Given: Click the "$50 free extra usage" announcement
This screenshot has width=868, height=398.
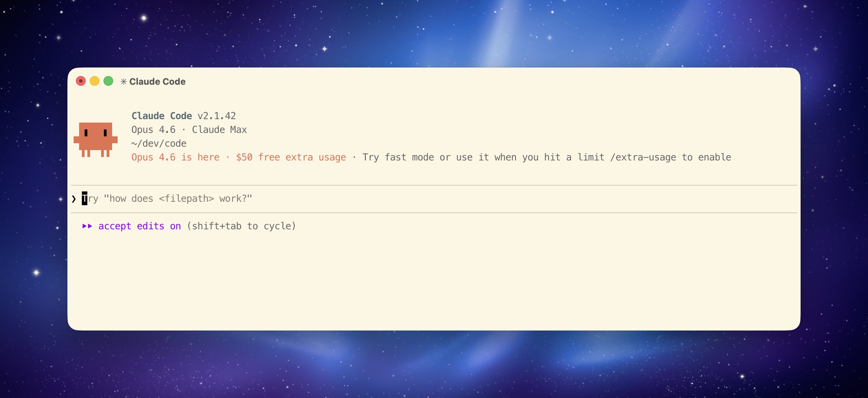Looking at the screenshot, I should [291, 157].
